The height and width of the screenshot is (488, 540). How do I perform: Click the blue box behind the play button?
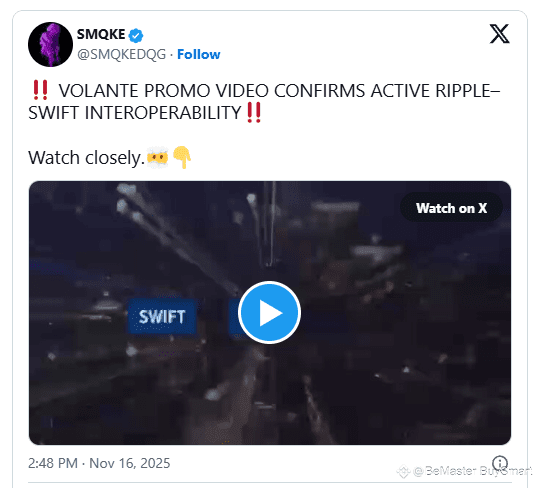tap(235, 319)
